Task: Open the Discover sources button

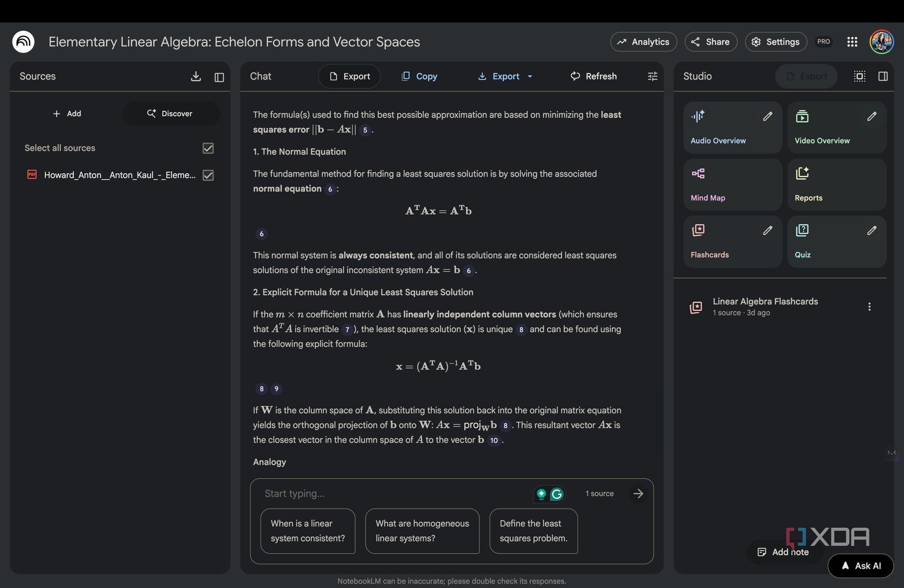Action: 170,114
